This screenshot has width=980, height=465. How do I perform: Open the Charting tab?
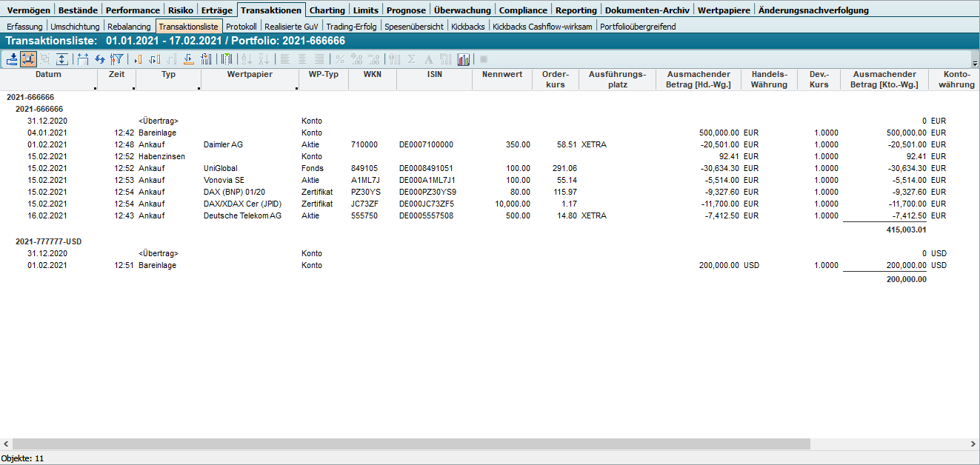tap(327, 10)
